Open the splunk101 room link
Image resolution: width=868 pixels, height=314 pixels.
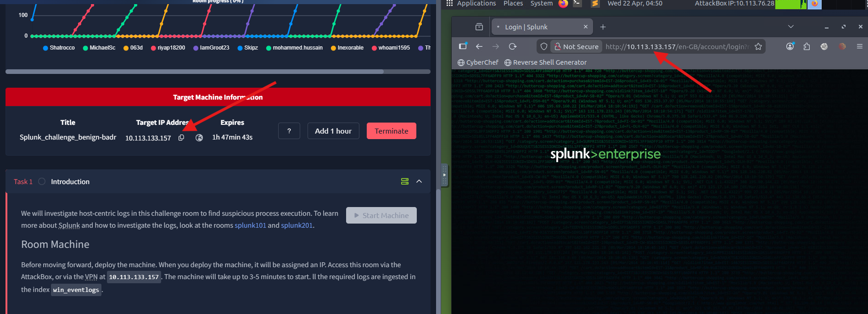(251, 225)
